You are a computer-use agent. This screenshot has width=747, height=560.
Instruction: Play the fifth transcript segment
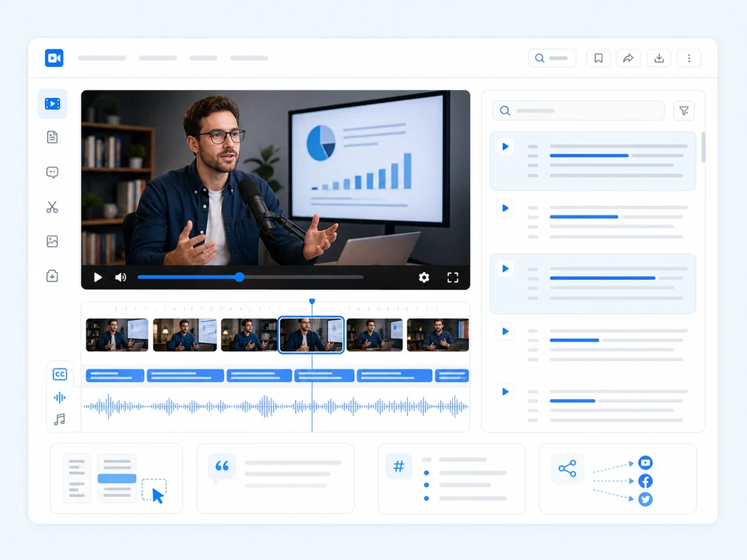coord(506,392)
